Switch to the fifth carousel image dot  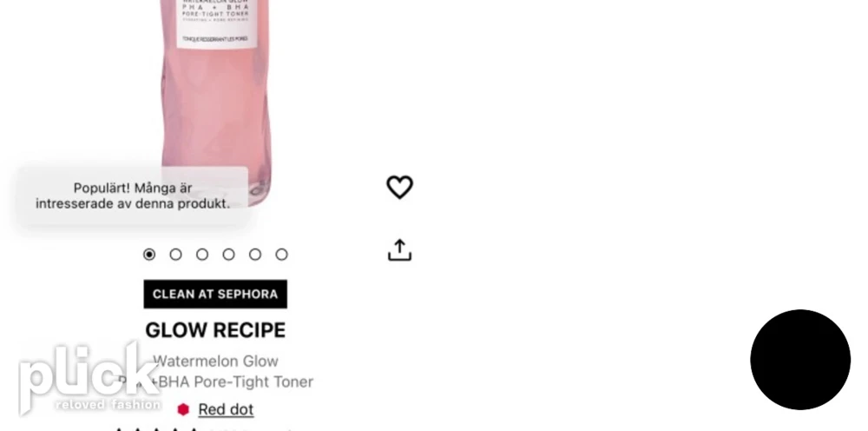click(x=255, y=255)
